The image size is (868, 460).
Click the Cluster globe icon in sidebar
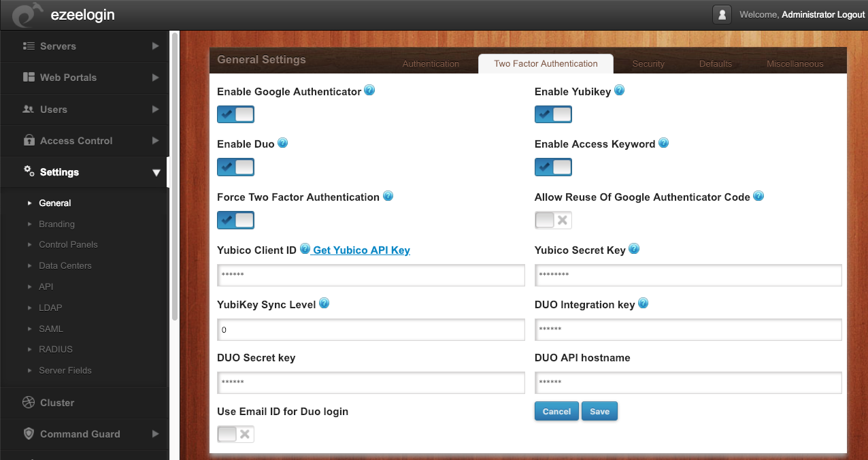point(29,402)
